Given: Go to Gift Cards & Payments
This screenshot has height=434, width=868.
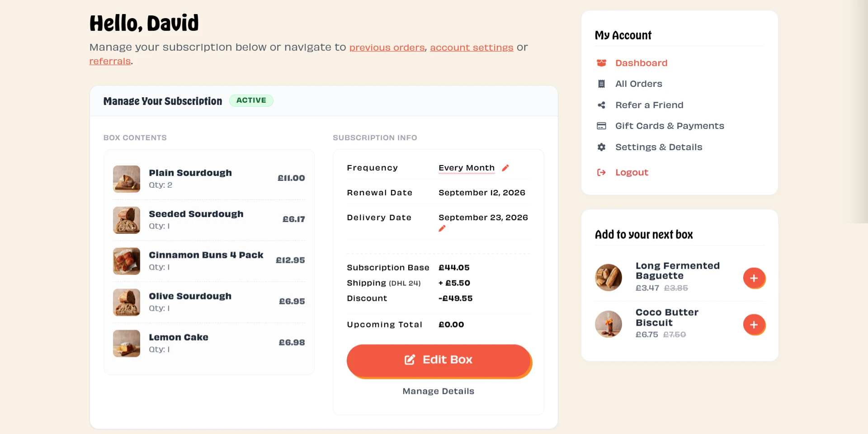Looking at the screenshot, I should pyautogui.click(x=670, y=126).
